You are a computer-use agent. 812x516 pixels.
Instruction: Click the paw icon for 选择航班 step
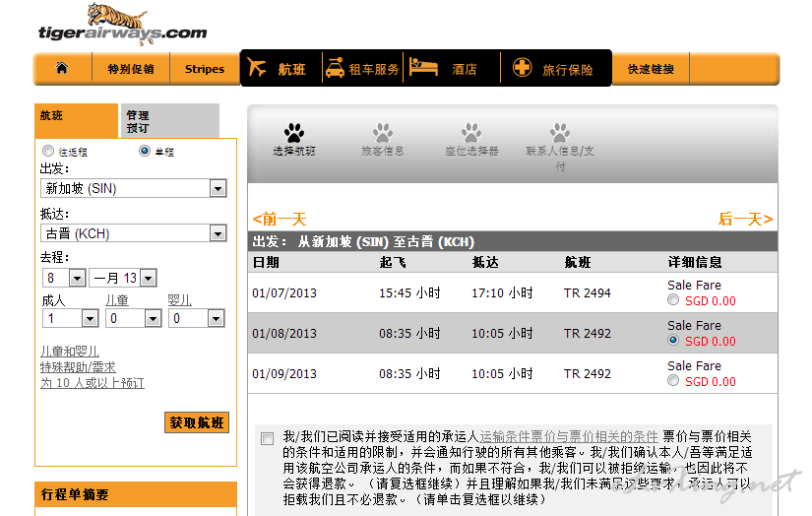click(294, 133)
